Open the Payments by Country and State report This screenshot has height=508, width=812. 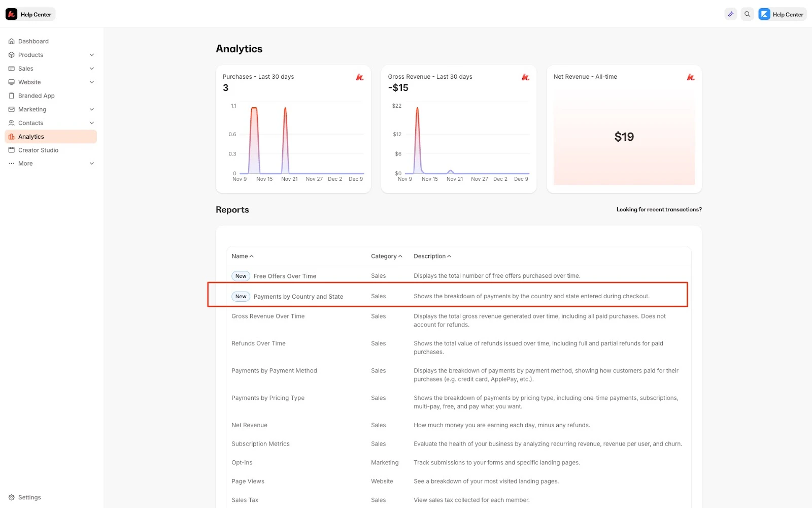pos(298,297)
